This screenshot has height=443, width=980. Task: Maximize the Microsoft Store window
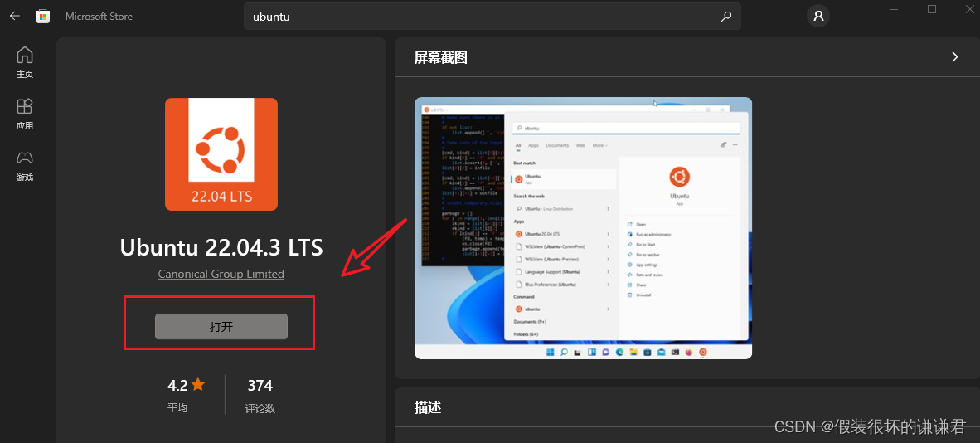pos(932,9)
